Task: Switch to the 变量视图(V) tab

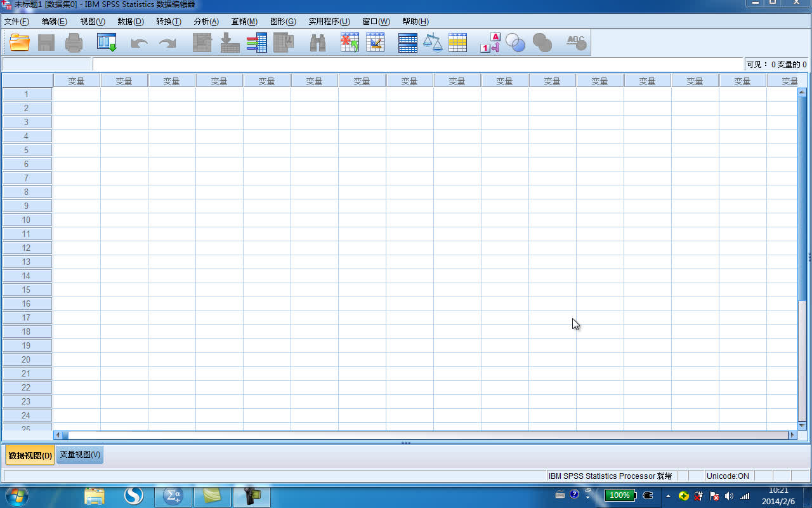Action: [80, 455]
